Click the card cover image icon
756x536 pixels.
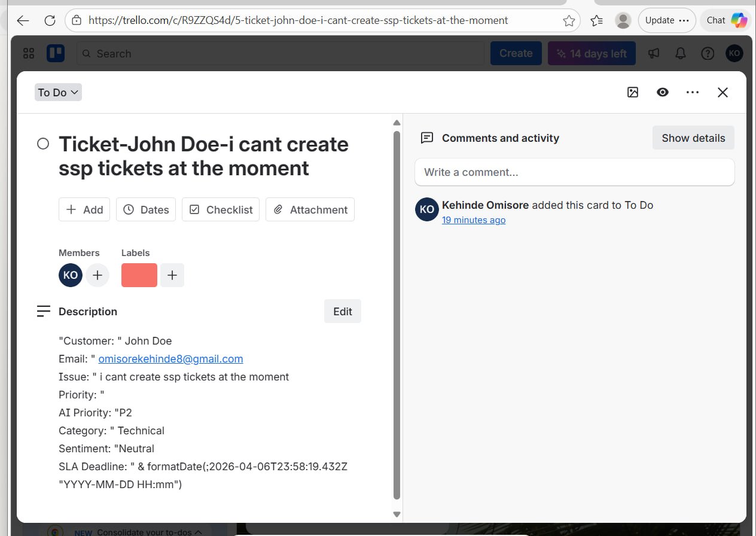click(633, 92)
